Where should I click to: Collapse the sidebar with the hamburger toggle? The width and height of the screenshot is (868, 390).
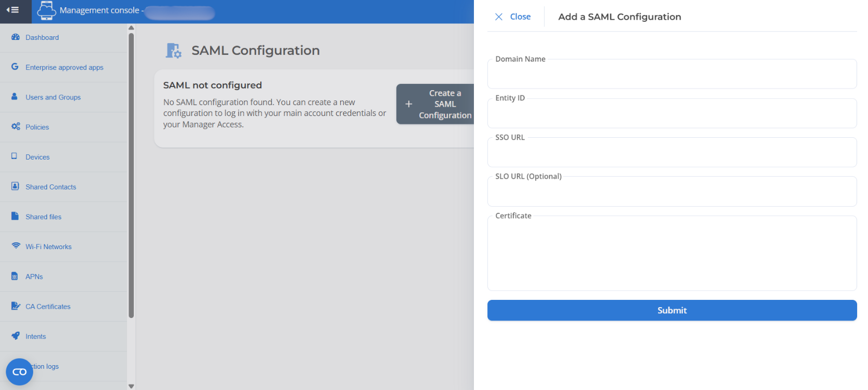(13, 10)
